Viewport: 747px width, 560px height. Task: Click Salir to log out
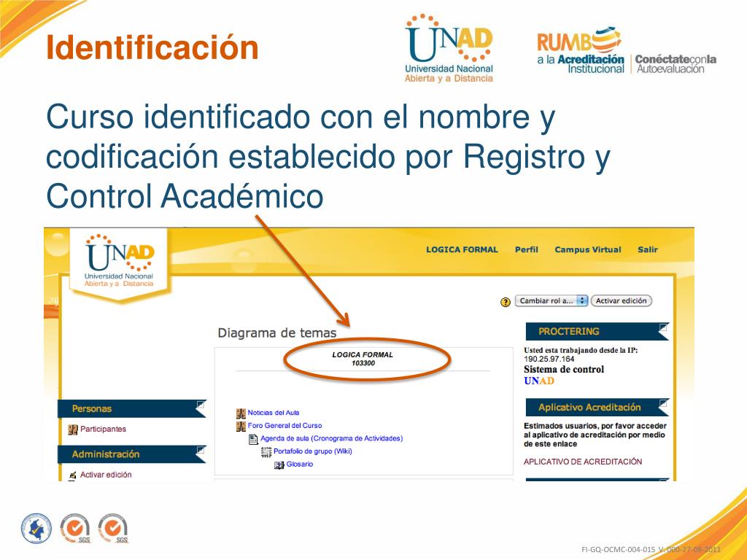click(648, 249)
